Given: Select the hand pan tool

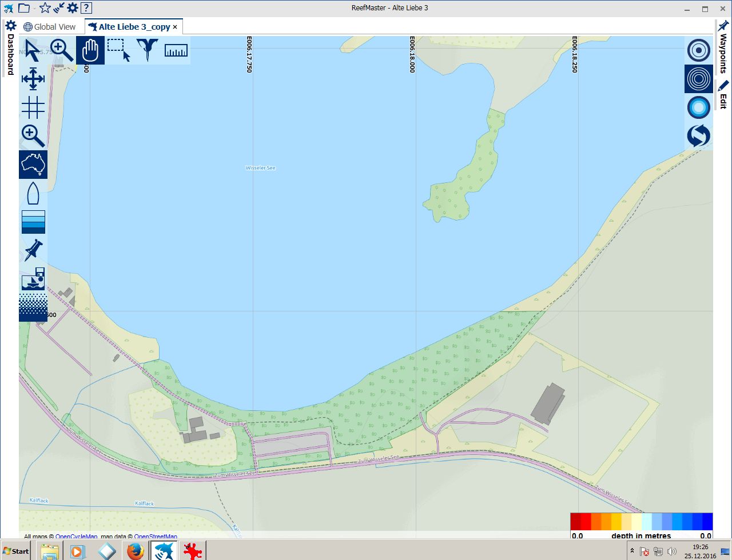Looking at the screenshot, I should click(x=90, y=50).
